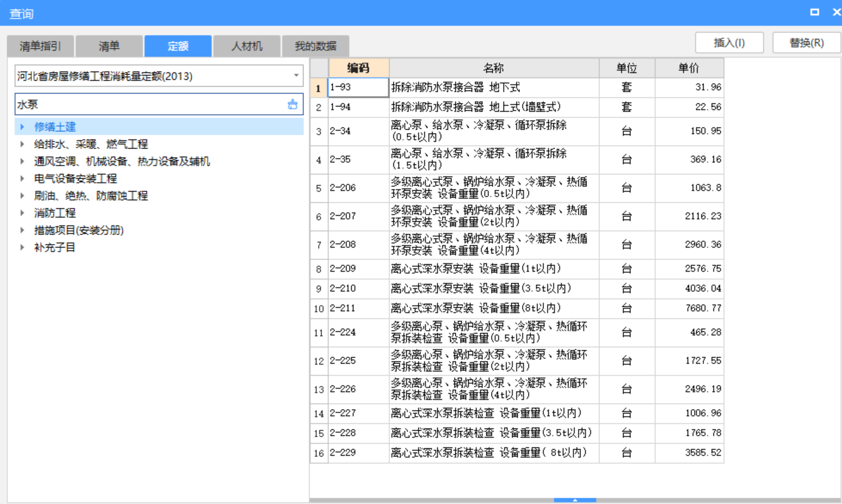This screenshot has height=504, width=842.
Task: Click price cell 3585.52
Action: (689, 453)
